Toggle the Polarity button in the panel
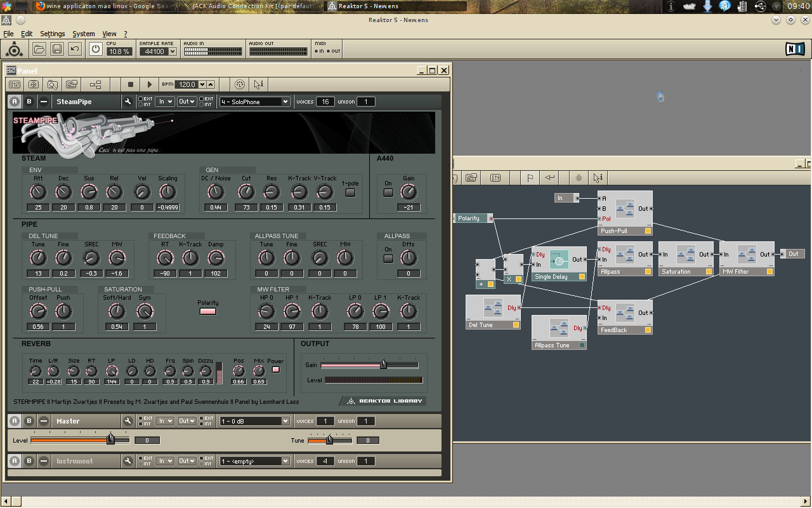 pos(208,311)
